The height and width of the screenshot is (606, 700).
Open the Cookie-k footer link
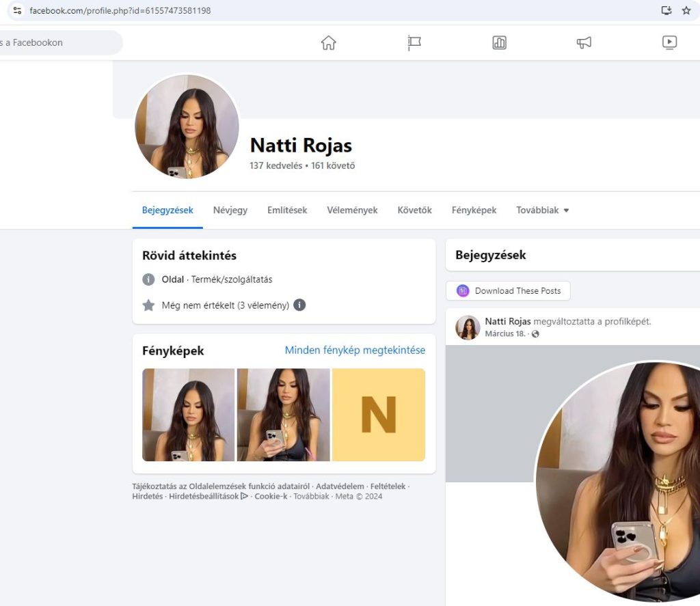click(271, 496)
